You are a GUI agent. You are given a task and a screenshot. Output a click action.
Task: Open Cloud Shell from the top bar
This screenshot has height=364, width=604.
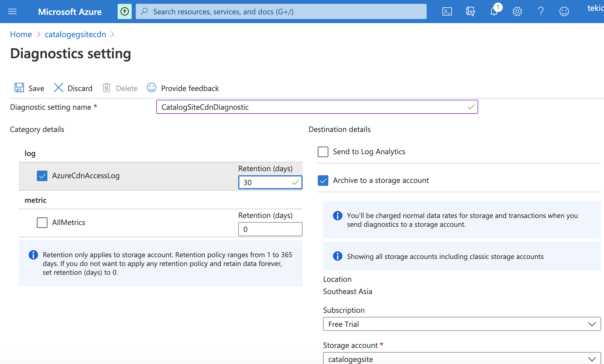[447, 12]
